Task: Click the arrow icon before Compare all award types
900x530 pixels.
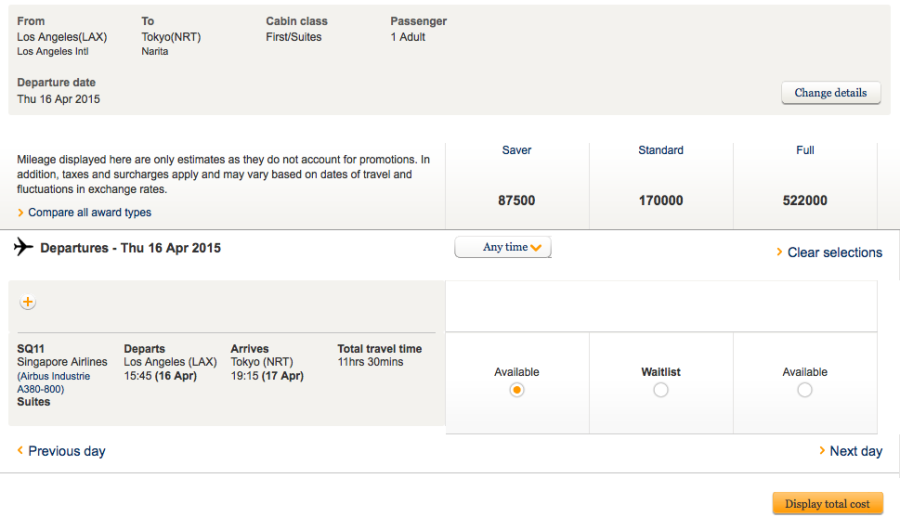Action: click(x=21, y=213)
